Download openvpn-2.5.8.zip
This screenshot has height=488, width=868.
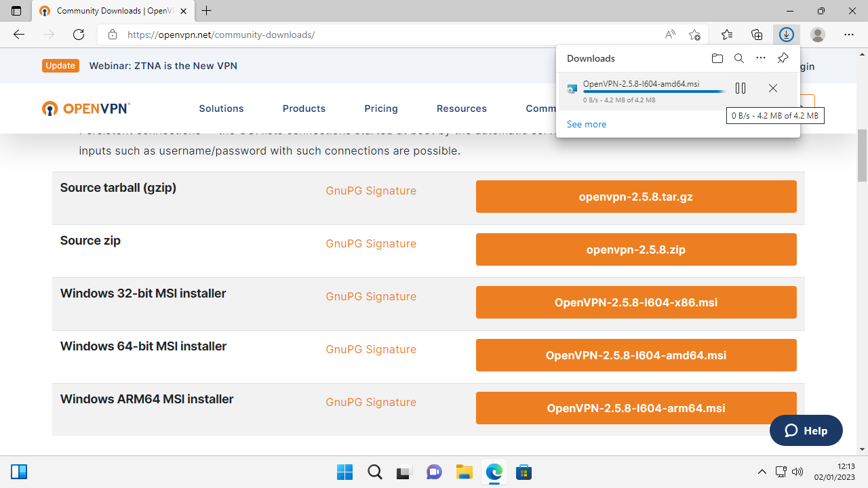[x=636, y=249]
